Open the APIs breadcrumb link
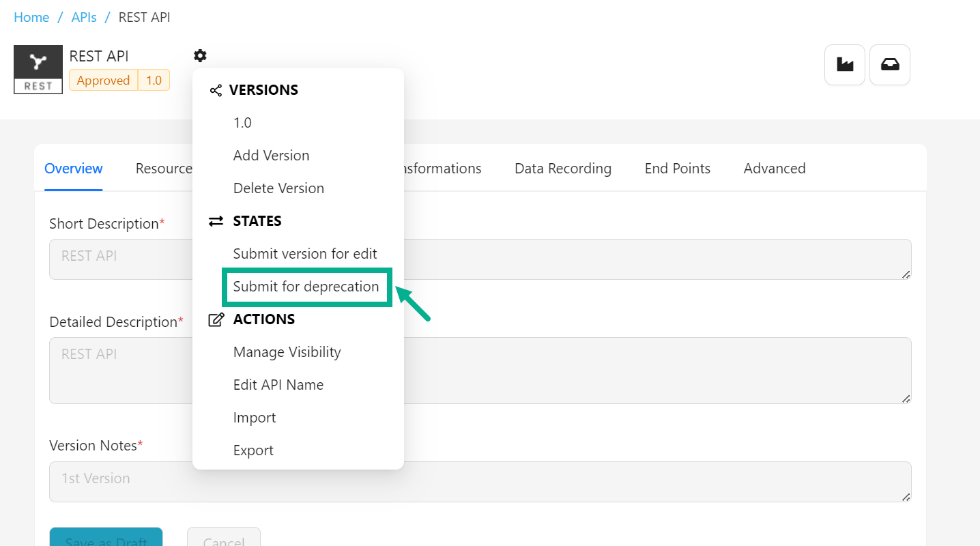Image resolution: width=980 pixels, height=546 pixels. coord(84,18)
